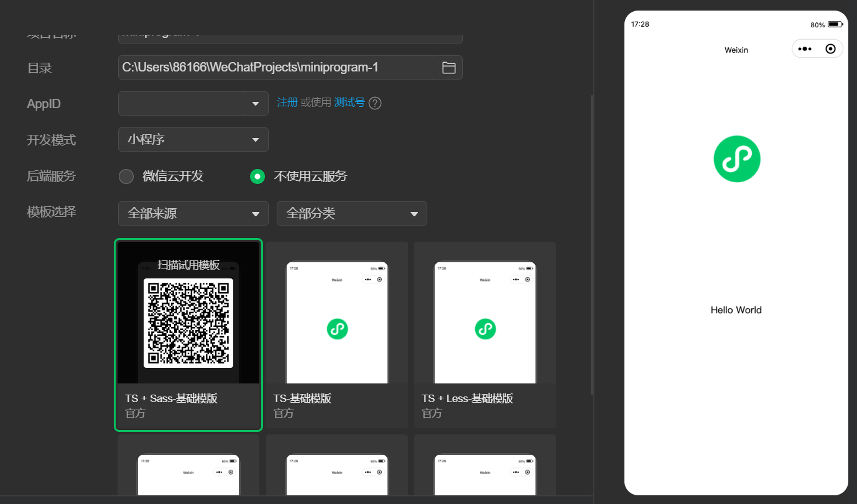This screenshot has width=857, height=504.
Task: Click the QR code in 扫描试用模板 card
Action: pos(188,323)
